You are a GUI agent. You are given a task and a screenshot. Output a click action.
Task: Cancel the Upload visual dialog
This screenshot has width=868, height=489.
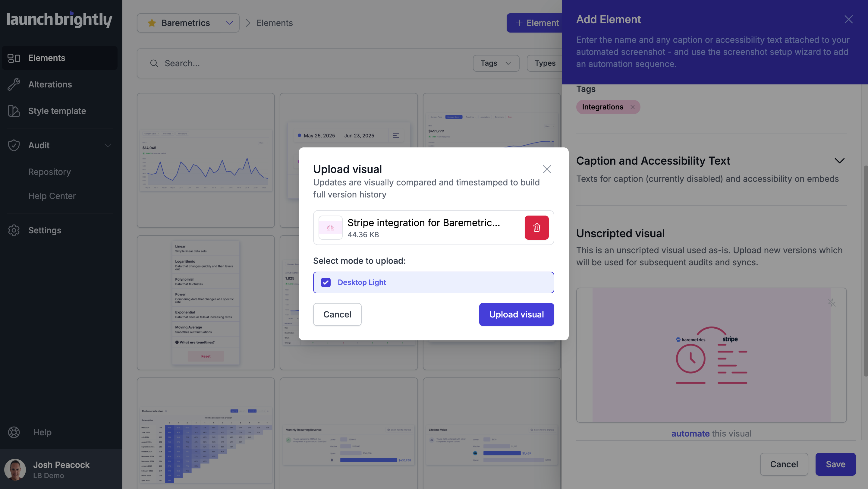337,314
